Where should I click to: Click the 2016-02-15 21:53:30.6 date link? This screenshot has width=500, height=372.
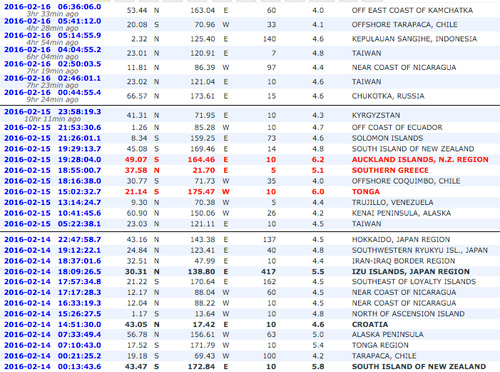tap(53, 128)
